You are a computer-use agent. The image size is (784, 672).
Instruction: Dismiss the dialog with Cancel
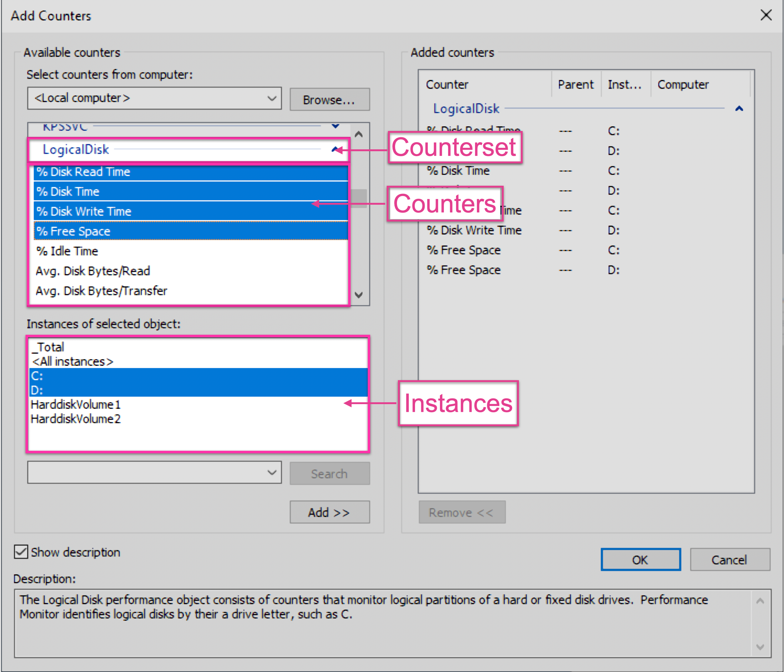[730, 560]
